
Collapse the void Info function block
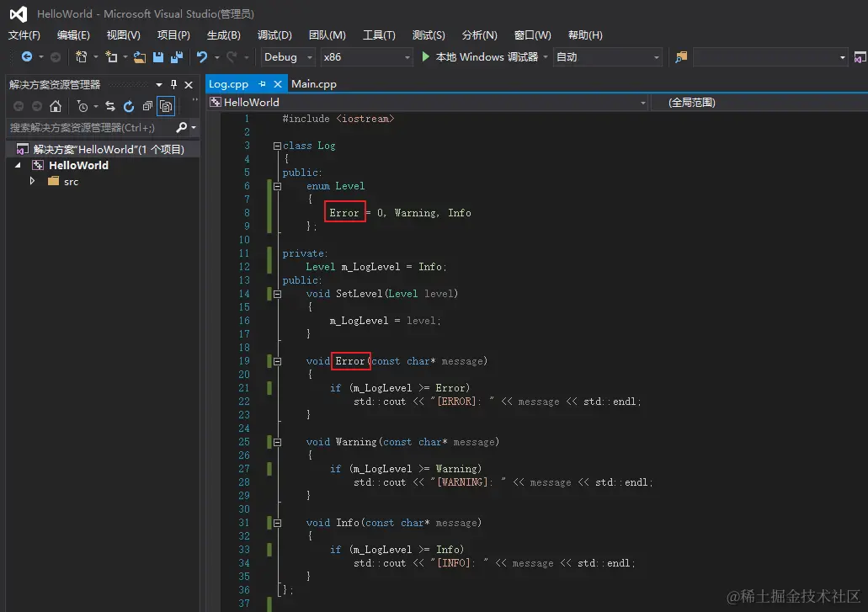pos(277,523)
